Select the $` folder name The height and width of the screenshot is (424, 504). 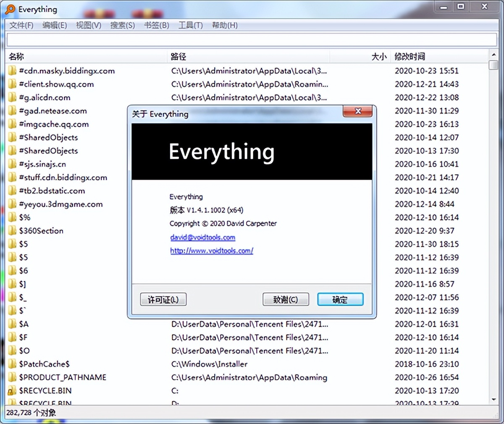23,311
